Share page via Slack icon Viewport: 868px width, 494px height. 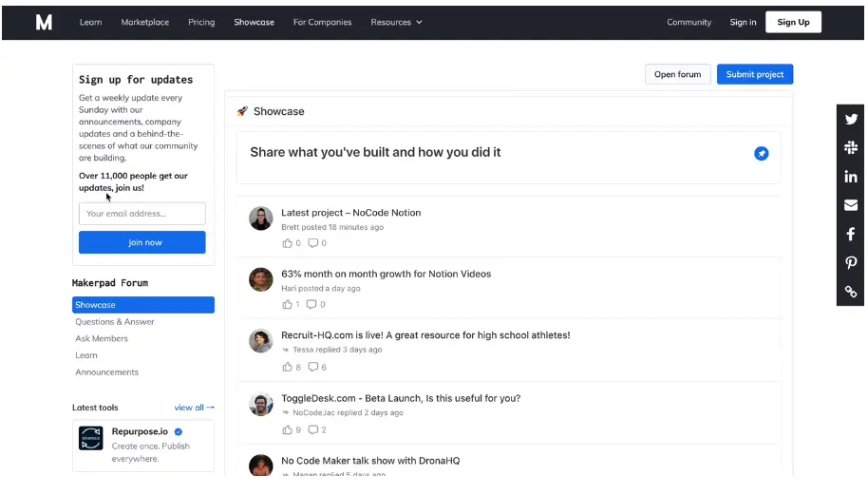click(851, 148)
